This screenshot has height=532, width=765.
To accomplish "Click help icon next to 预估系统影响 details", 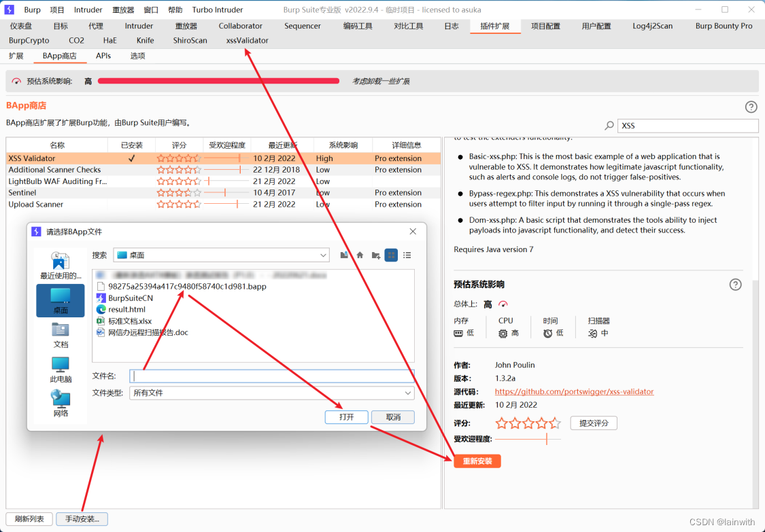I will pos(735,284).
